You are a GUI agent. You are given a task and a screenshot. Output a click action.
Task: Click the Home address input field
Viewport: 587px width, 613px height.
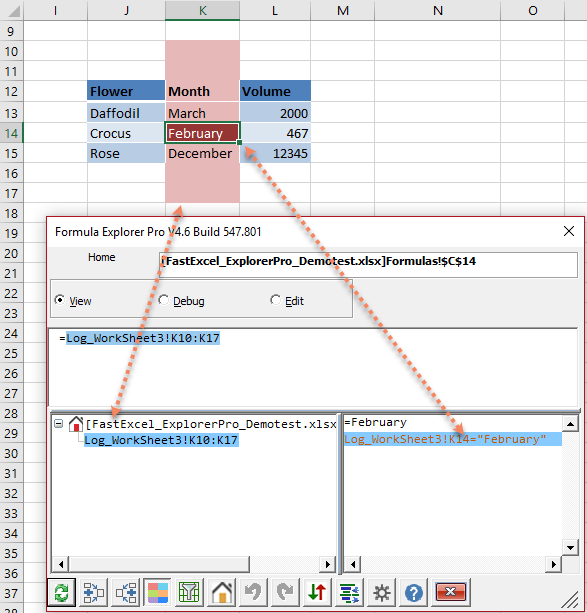click(x=368, y=265)
